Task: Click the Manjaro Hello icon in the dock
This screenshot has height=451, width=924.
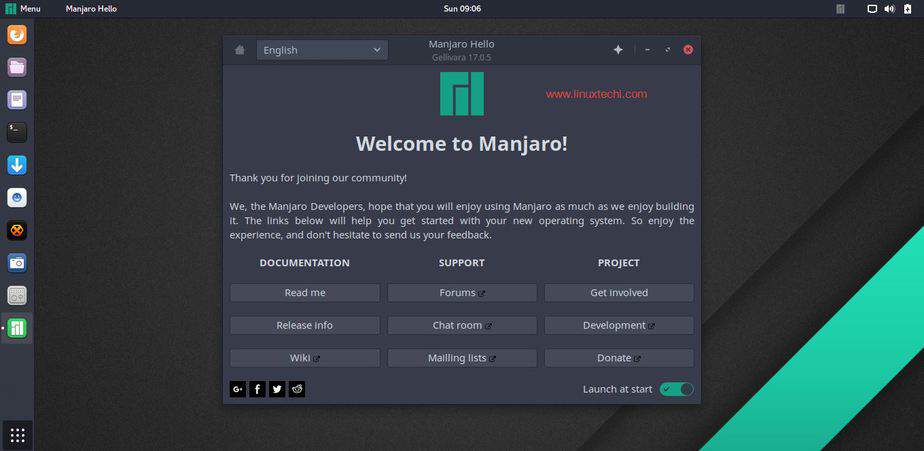Action: coord(17,328)
